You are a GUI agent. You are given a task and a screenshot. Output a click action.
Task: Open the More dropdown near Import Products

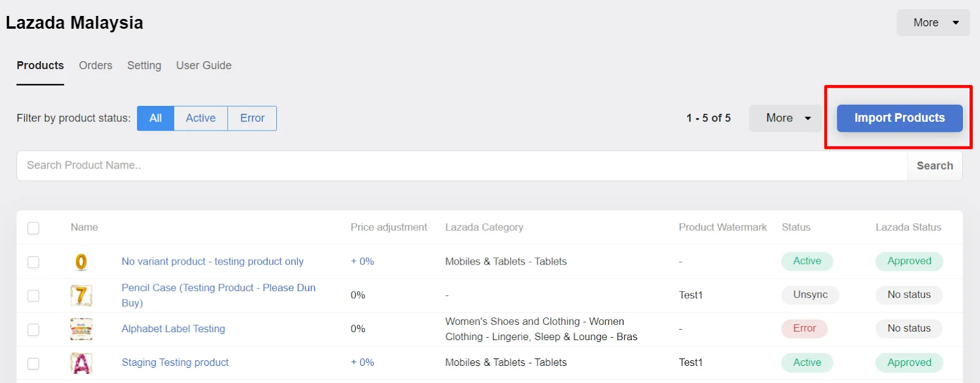tap(785, 118)
